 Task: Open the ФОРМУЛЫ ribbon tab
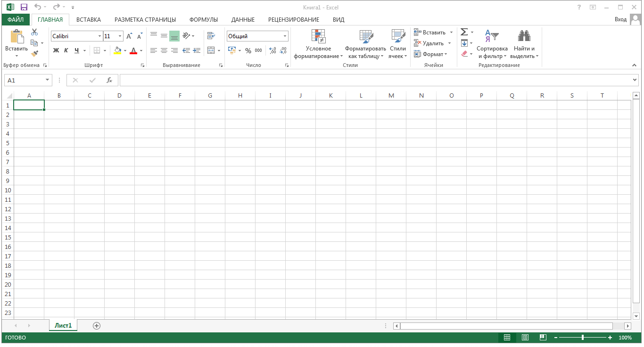coord(203,20)
